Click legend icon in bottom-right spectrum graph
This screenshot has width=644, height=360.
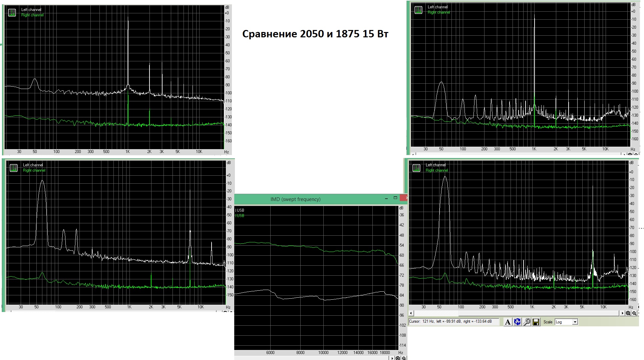coord(416,168)
